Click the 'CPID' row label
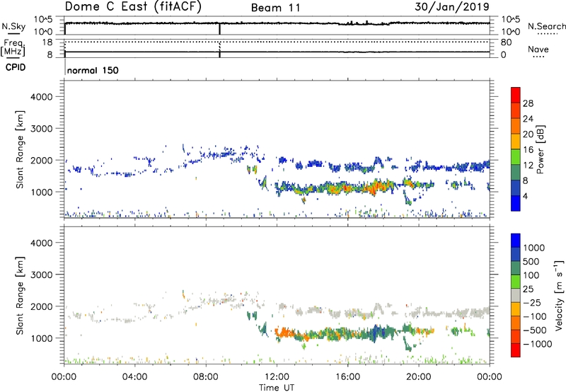 click(16, 67)
